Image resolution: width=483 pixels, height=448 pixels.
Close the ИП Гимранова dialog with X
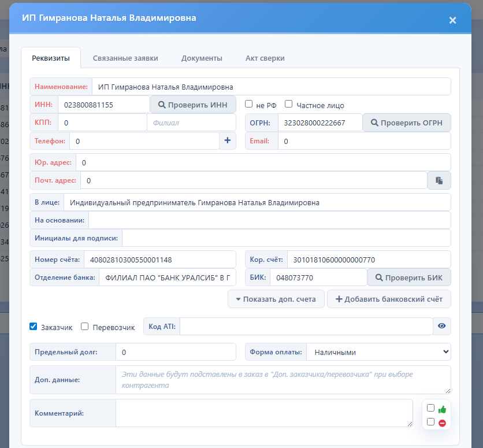click(452, 20)
